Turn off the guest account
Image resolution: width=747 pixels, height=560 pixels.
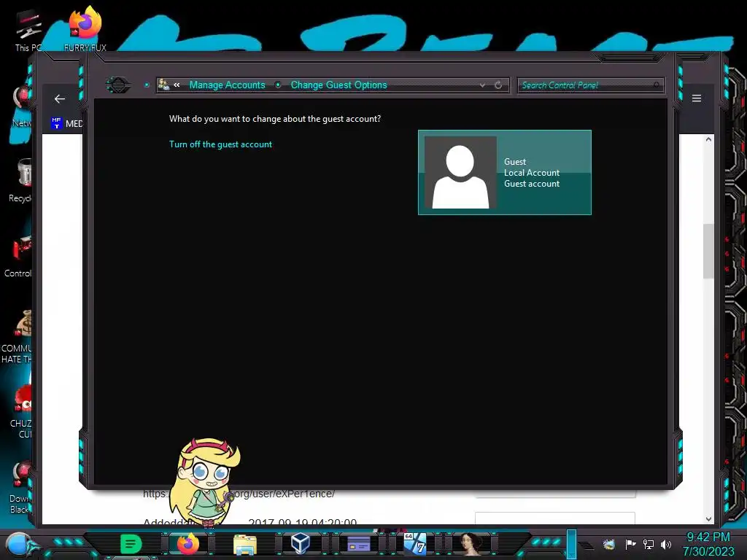pyautogui.click(x=220, y=144)
